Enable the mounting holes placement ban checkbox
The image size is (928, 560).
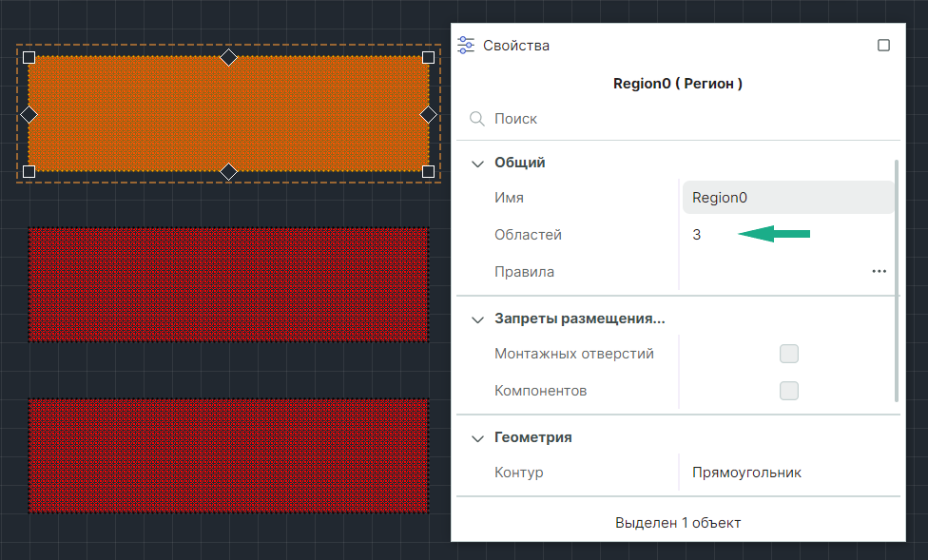click(x=788, y=354)
